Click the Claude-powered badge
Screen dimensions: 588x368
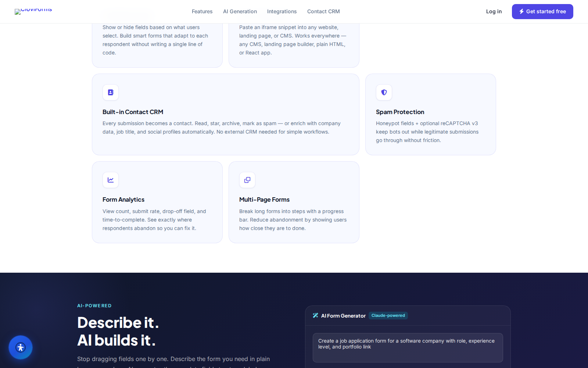point(388,315)
